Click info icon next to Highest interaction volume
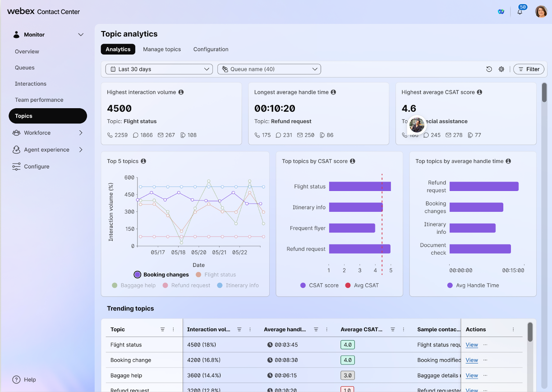 click(181, 92)
